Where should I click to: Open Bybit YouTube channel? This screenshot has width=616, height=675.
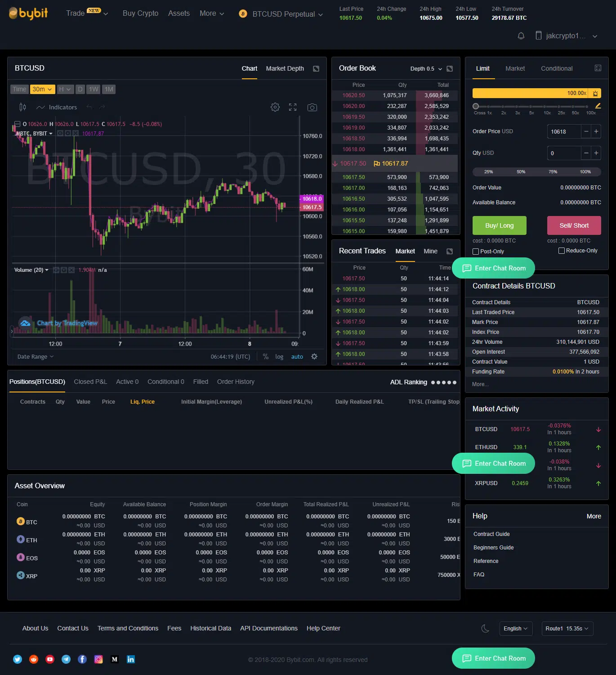click(x=50, y=659)
